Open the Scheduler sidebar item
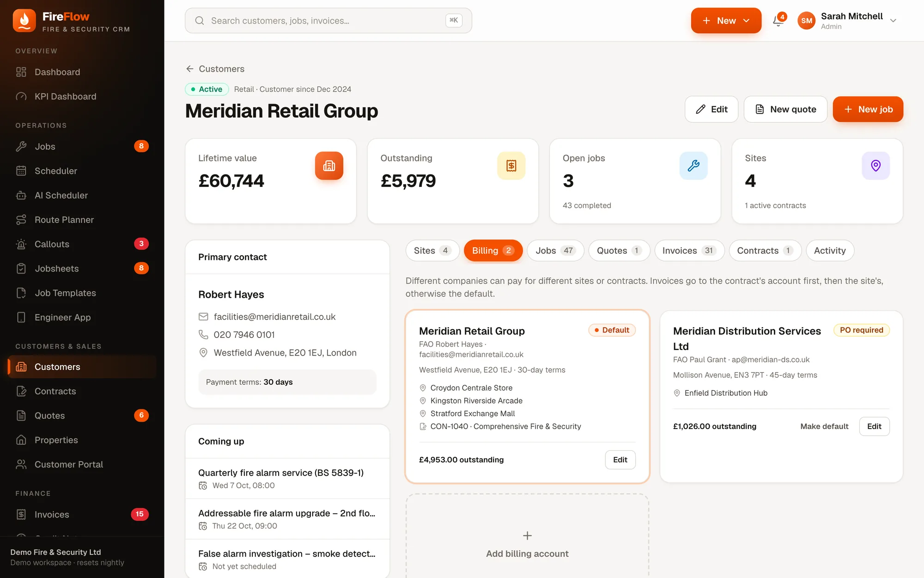The image size is (924, 578). coord(82,171)
